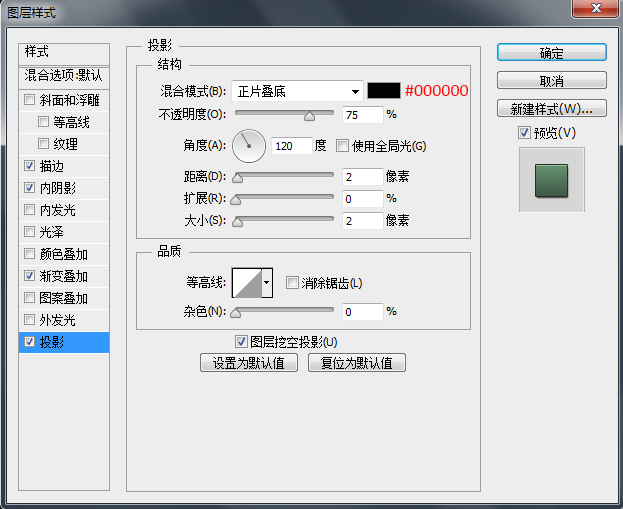
Task: Enable 消除锯齿 anti-alias checkbox
Action: [x=292, y=283]
